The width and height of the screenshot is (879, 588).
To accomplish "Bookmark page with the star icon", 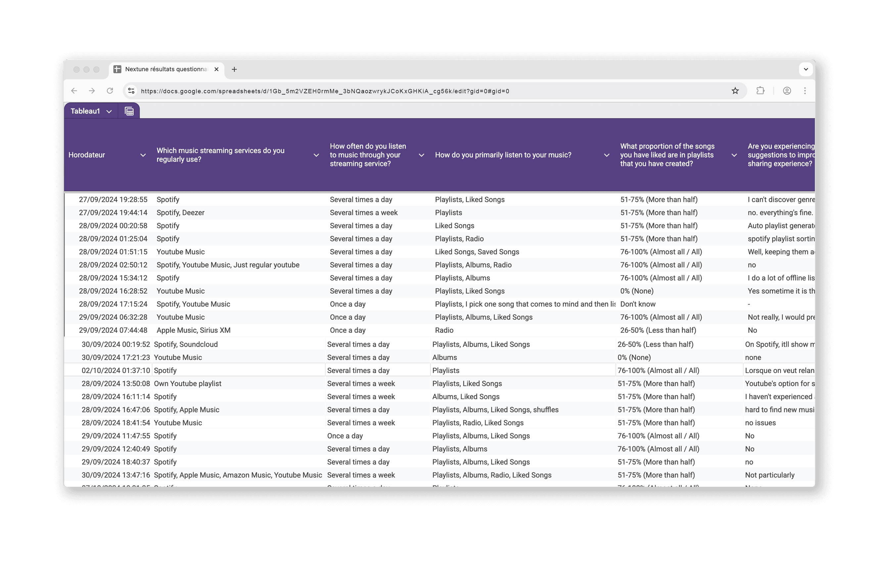I will point(735,91).
